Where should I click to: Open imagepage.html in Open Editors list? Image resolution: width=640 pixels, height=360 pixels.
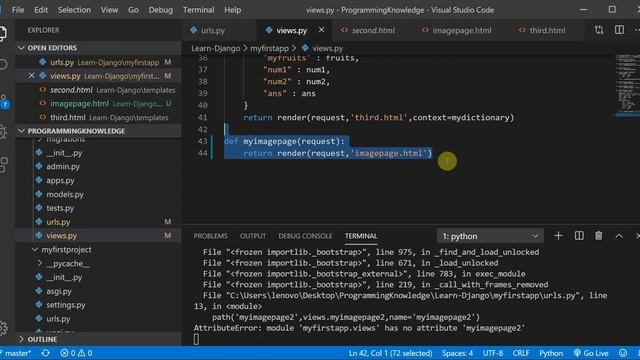99,104
